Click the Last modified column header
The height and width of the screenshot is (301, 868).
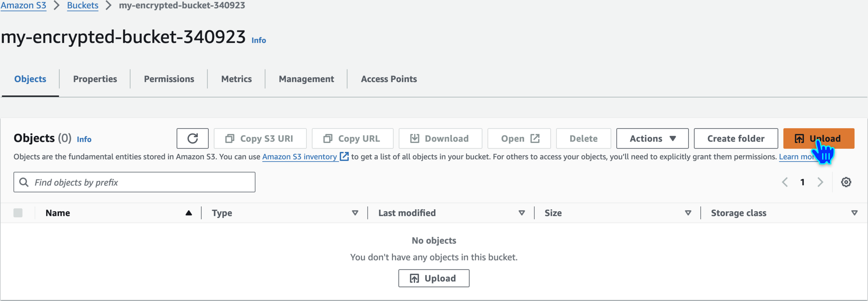click(x=407, y=213)
